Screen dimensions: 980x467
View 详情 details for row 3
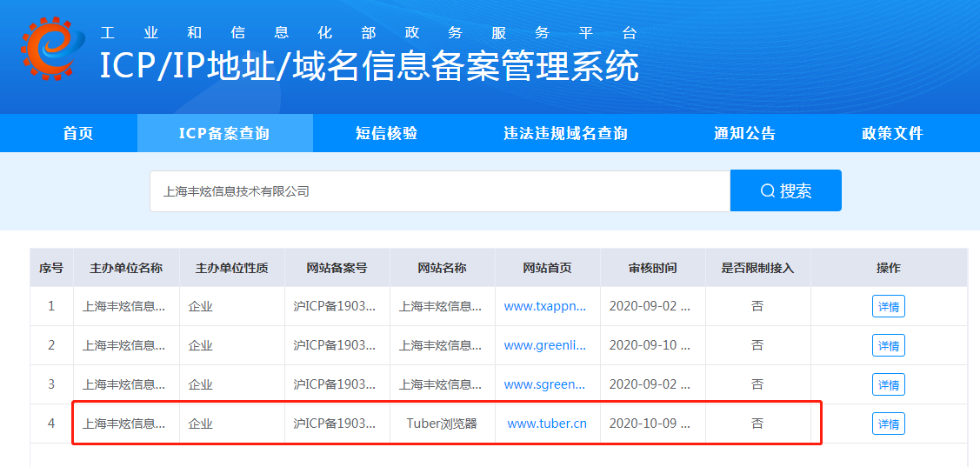888,384
